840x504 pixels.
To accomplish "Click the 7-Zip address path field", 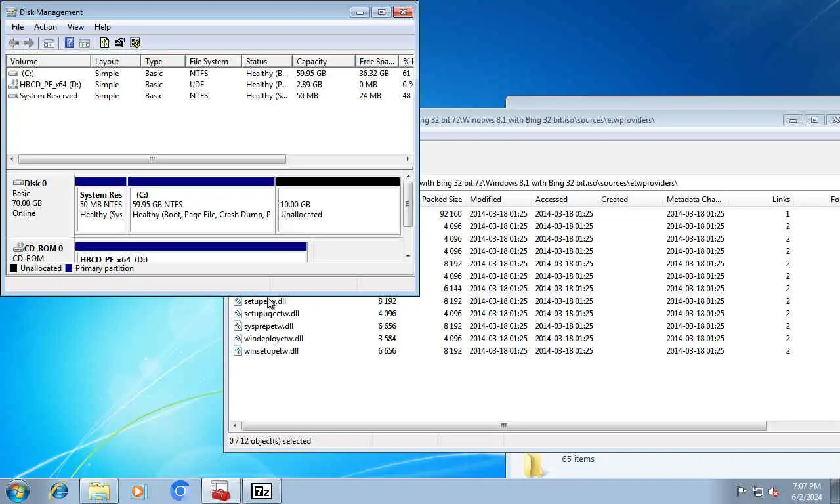I will [630, 183].
